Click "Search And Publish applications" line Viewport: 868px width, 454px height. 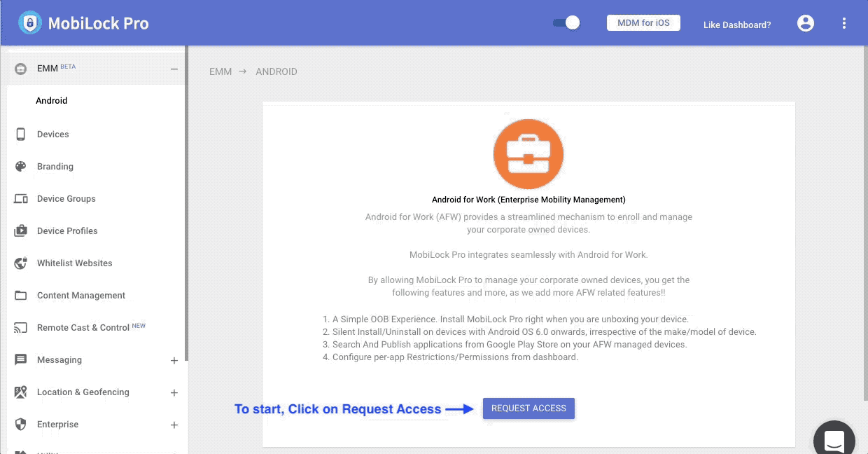pyautogui.click(x=505, y=345)
